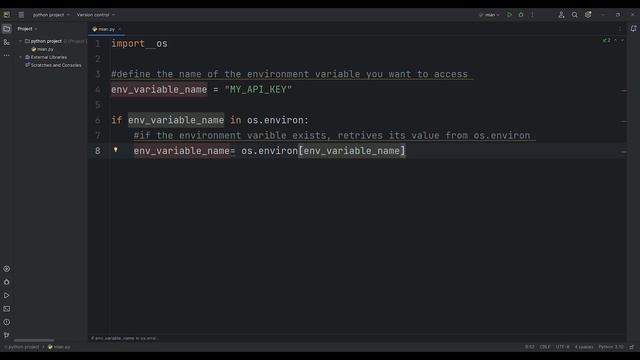640x360 pixels.
Task: Click the comment on line 3
Action: [x=289, y=74]
